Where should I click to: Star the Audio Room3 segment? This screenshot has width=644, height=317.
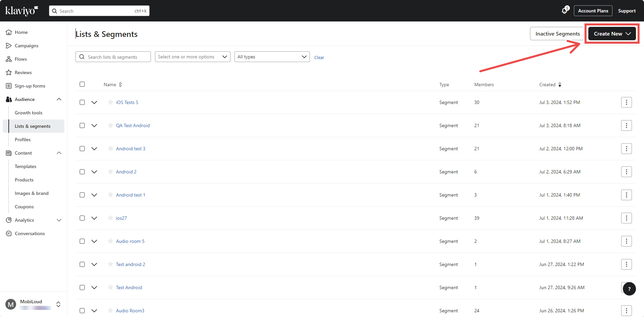point(110,310)
